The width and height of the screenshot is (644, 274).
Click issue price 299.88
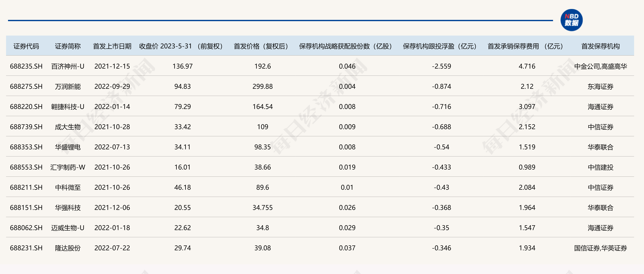click(263, 87)
